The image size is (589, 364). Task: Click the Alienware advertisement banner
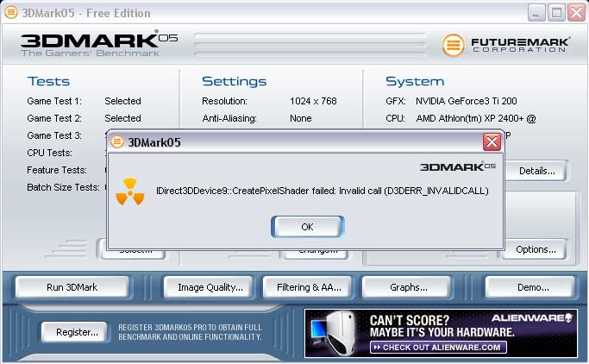tap(441, 333)
